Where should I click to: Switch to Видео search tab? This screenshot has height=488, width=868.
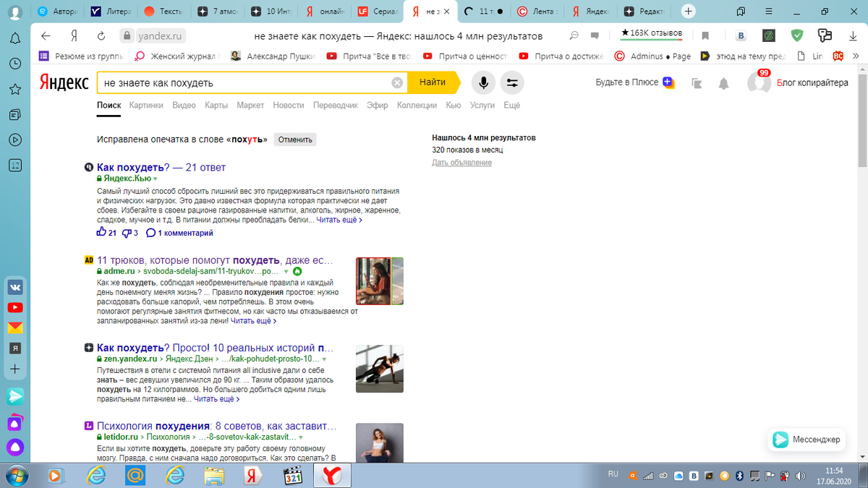184,105
